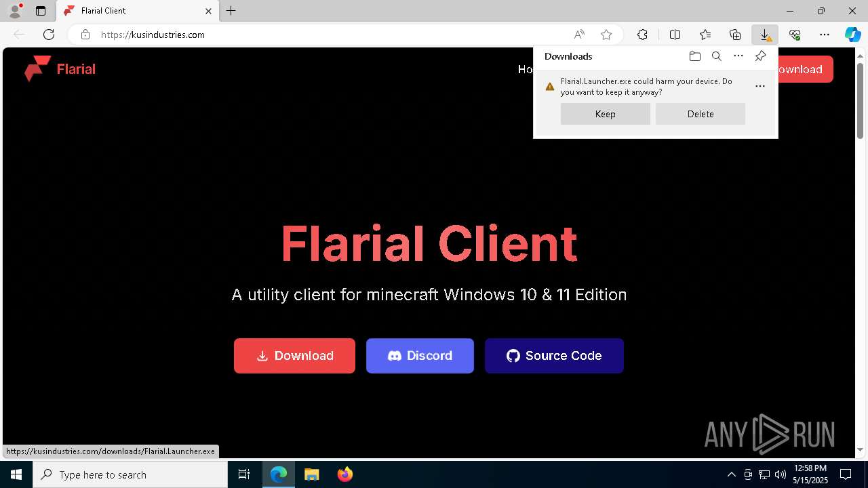Refresh the current page
Viewport: 868px width, 488px height.
pos(49,35)
